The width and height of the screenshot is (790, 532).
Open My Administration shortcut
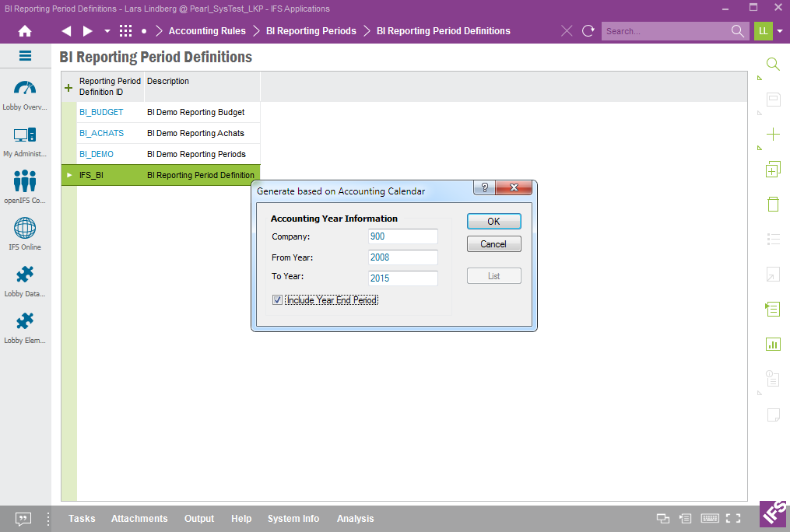(25, 142)
